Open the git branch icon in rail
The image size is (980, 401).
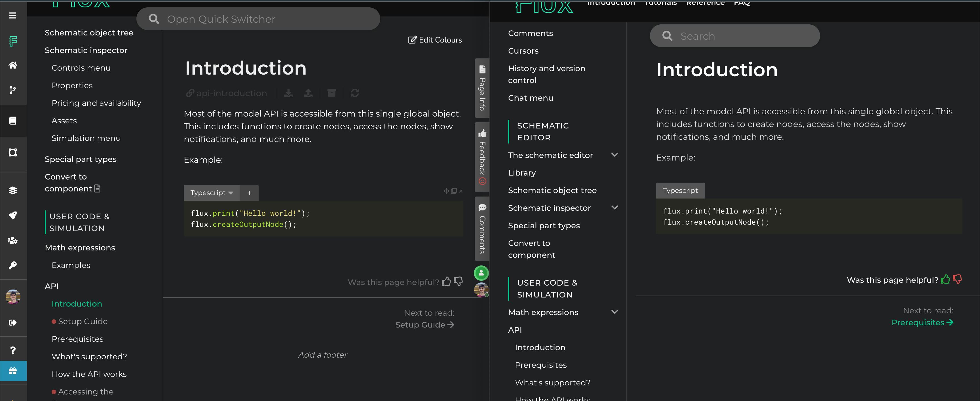coord(12,90)
